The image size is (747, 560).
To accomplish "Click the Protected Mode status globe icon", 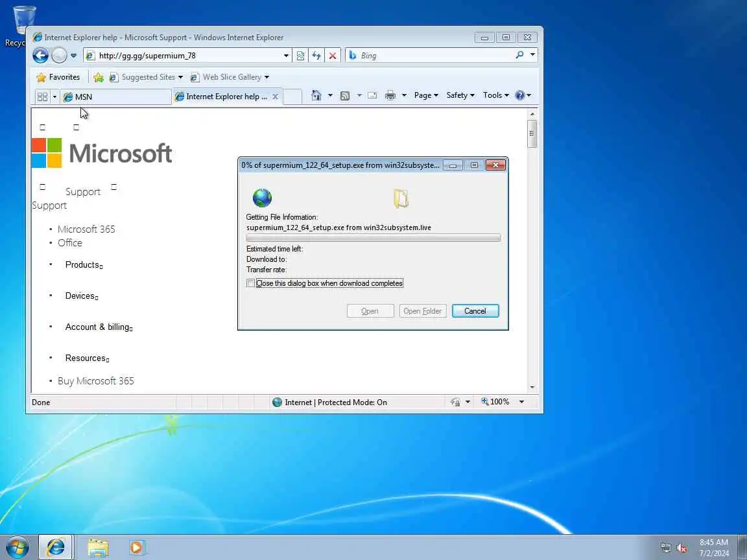I will tap(277, 402).
